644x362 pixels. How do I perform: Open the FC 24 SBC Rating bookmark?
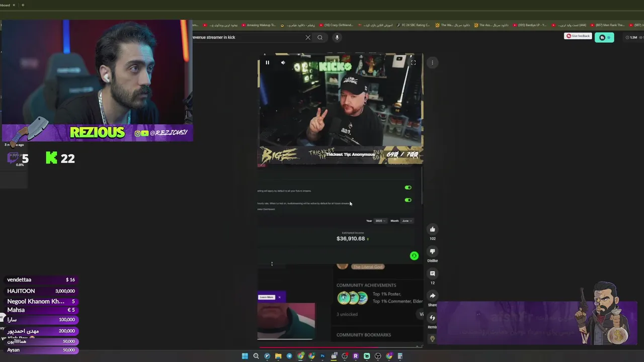[413, 25]
